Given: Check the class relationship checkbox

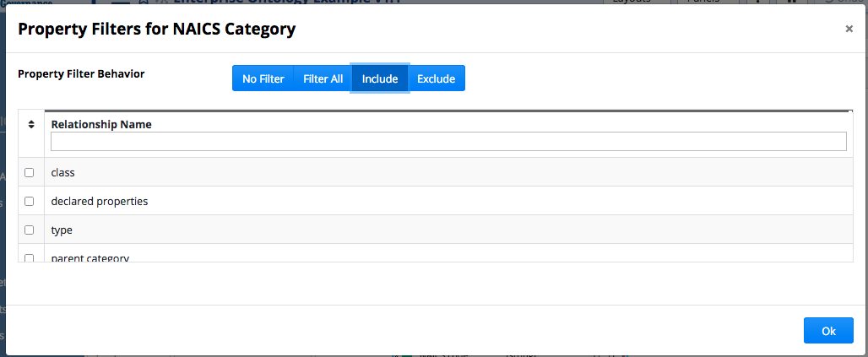Looking at the screenshot, I should click(x=30, y=172).
